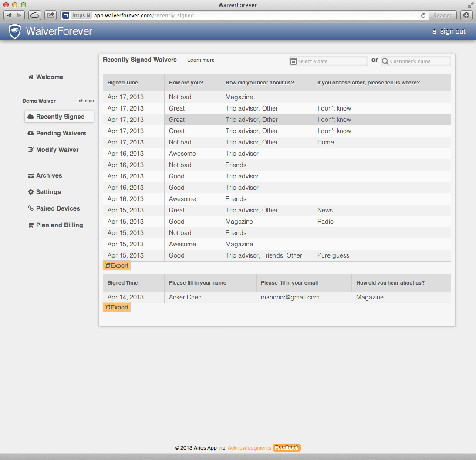Click the Safari share button
The image size is (476, 460).
pyautogui.click(x=51, y=15)
